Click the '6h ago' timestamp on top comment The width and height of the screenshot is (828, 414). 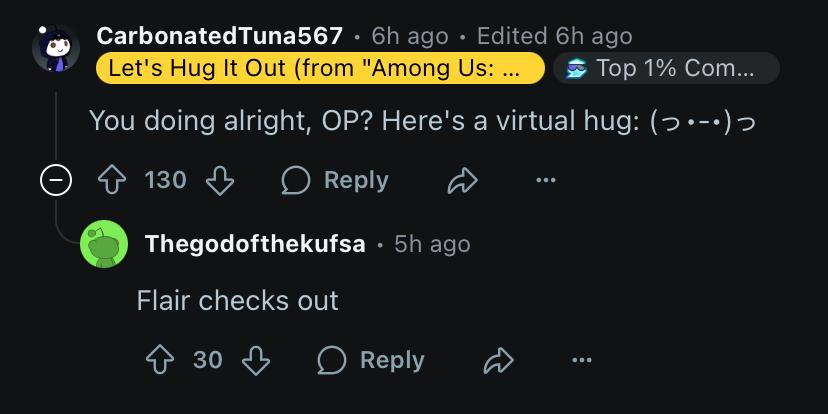(x=410, y=36)
